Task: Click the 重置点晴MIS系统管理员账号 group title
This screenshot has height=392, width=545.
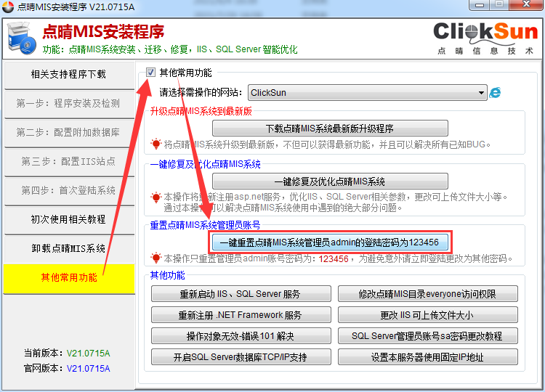Action: tap(205, 225)
